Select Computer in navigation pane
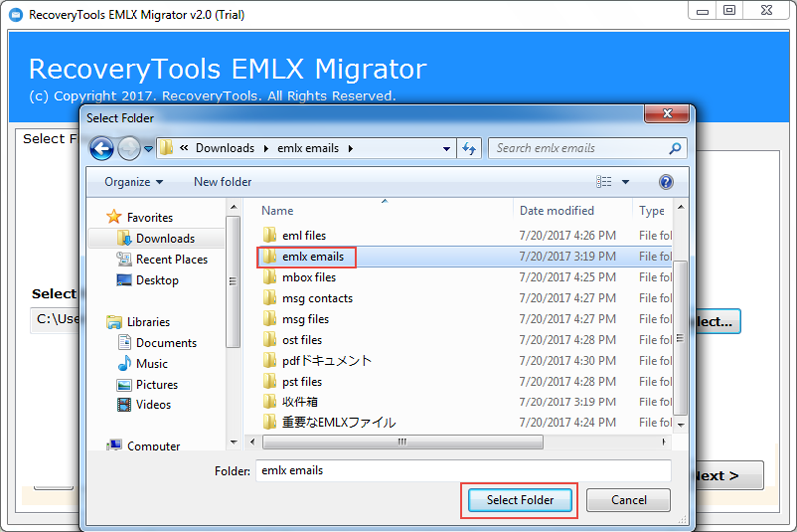 153,445
